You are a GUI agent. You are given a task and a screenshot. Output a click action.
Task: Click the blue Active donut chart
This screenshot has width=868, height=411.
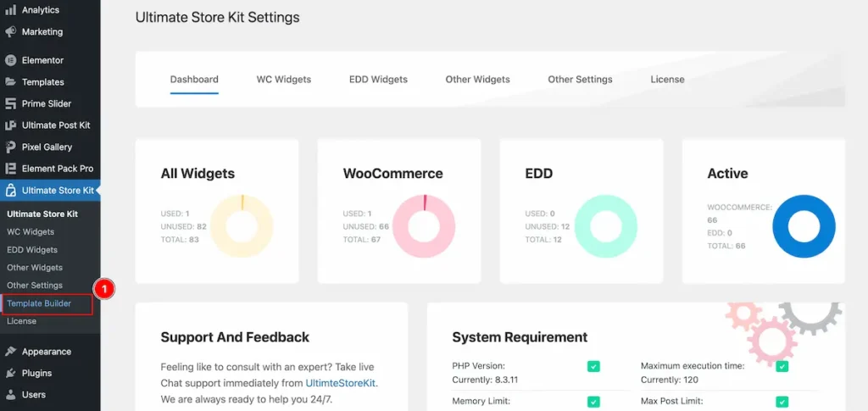pos(804,227)
